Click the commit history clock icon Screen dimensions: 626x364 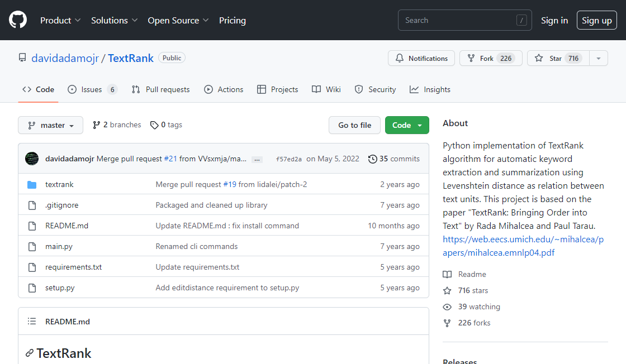(x=372, y=159)
